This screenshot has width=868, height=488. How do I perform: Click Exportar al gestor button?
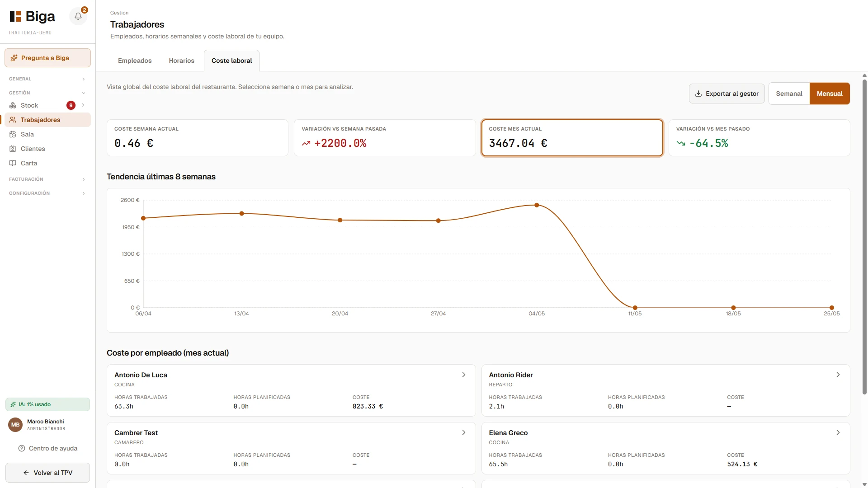(727, 94)
